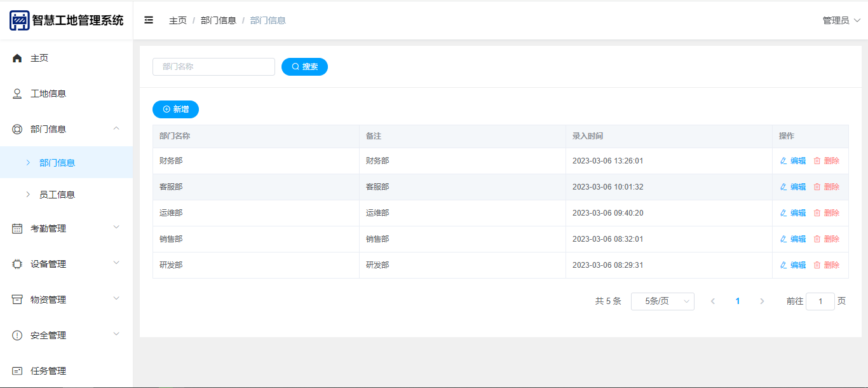The width and height of the screenshot is (868, 388).
Task: Expand the 考勤管理 submenu arrow
Action: pyautogui.click(x=116, y=228)
